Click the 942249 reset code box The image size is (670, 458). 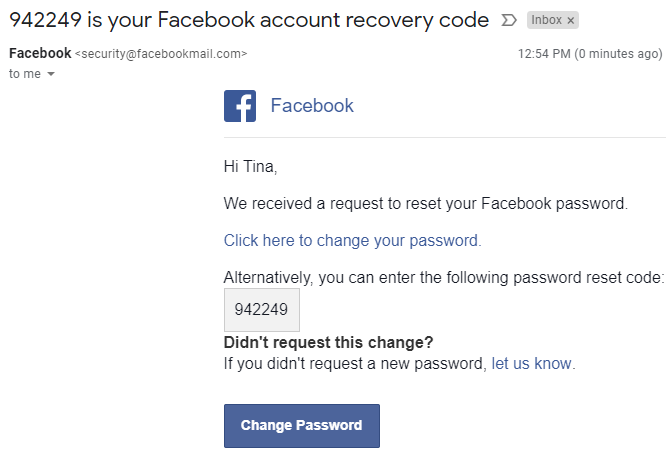(261, 309)
